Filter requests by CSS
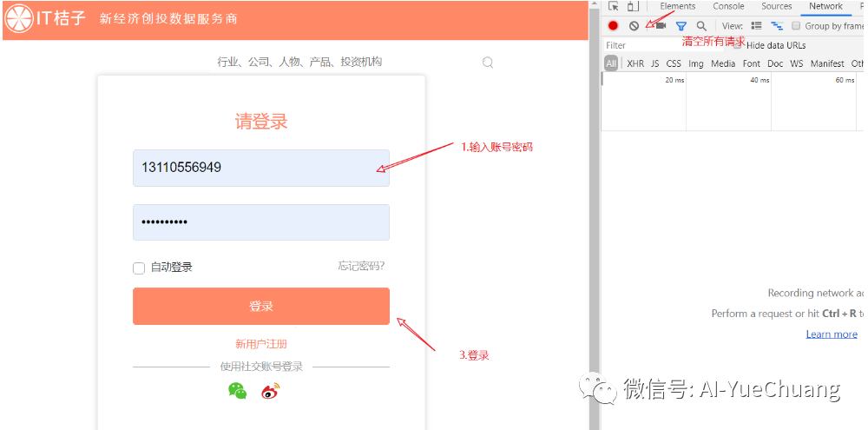 674,63
